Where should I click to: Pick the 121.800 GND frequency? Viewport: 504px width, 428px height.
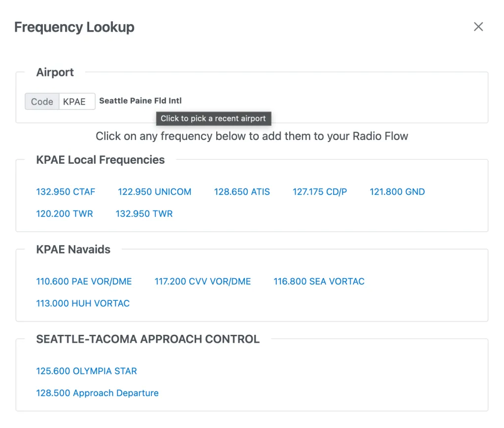coord(397,192)
